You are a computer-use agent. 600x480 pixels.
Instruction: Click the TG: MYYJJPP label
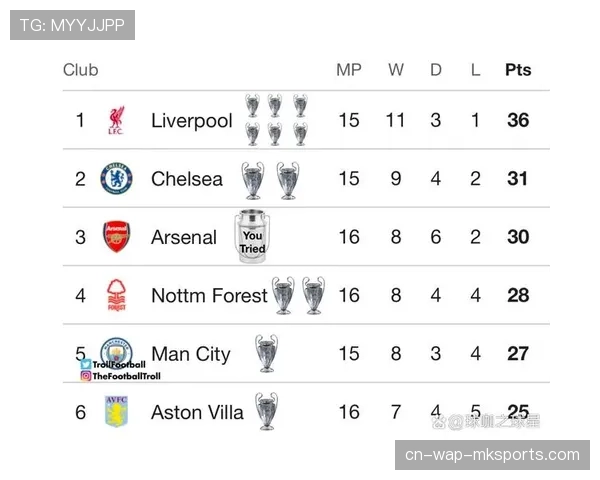tap(72, 25)
